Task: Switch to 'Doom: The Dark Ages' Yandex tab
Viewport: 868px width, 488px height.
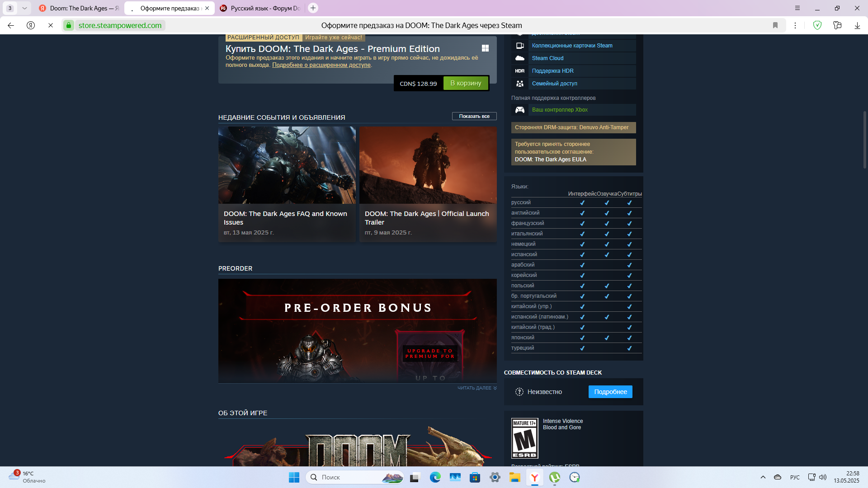Action: (x=80, y=8)
